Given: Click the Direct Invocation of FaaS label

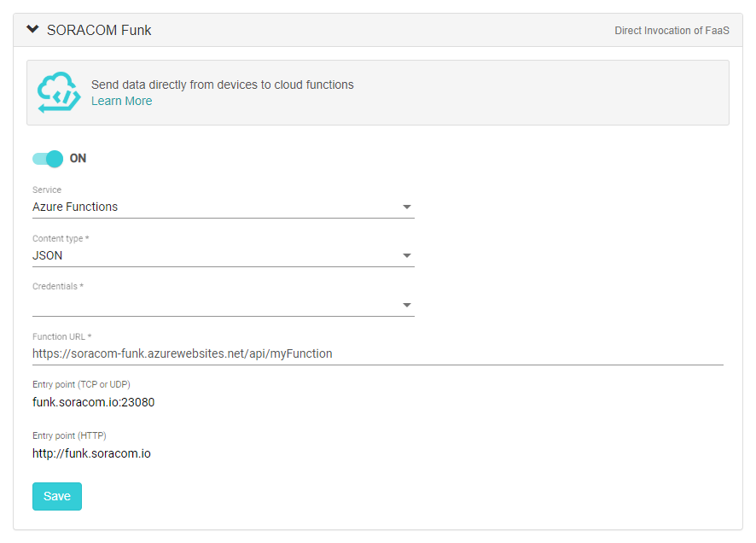Looking at the screenshot, I should tap(672, 30).
